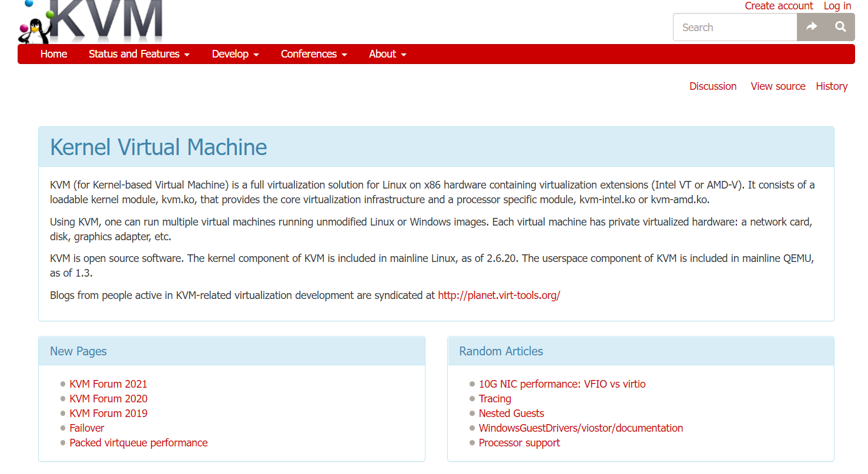Image resolution: width=868 pixels, height=474 pixels.
Task: Open the KVM Forum 2020 page
Action: [x=108, y=399]
